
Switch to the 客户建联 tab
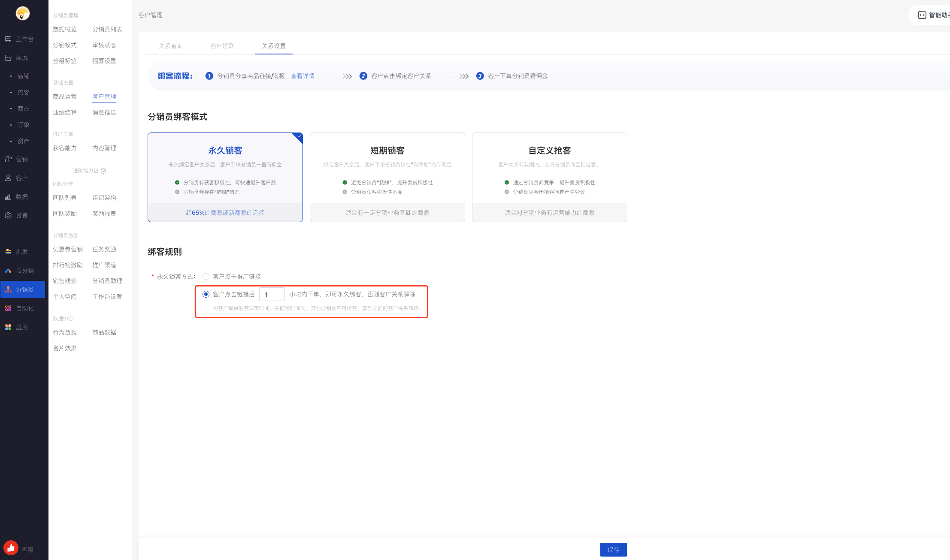tap(222, 46)
